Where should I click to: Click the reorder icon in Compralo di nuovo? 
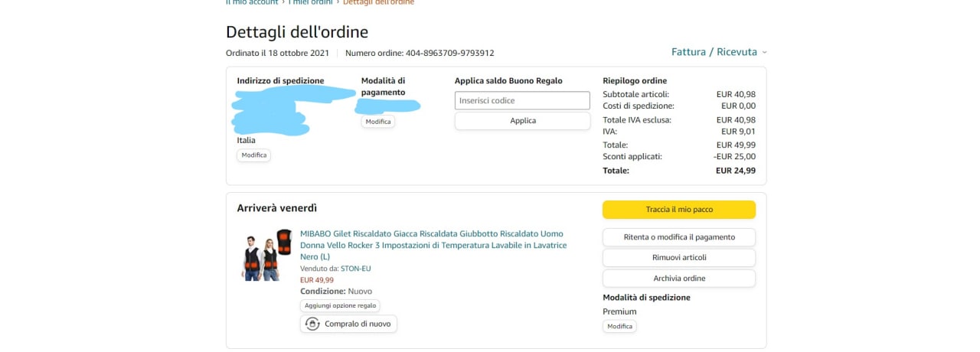coord(312,324)
